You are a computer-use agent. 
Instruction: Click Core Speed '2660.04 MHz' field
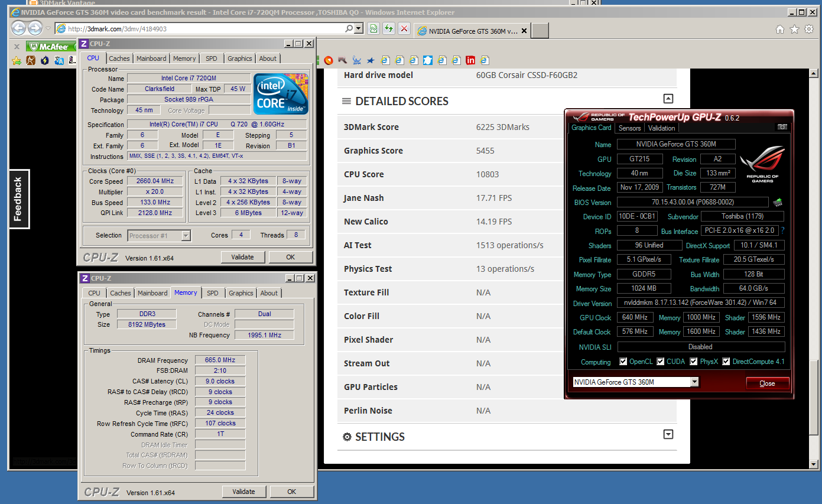[155, 181]
